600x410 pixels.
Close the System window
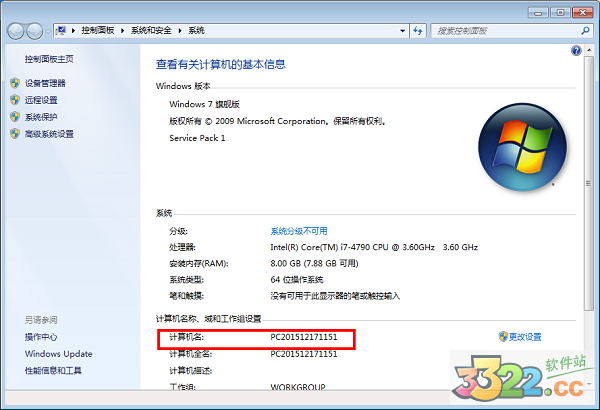pyautogui.click(x=582, y=13)
